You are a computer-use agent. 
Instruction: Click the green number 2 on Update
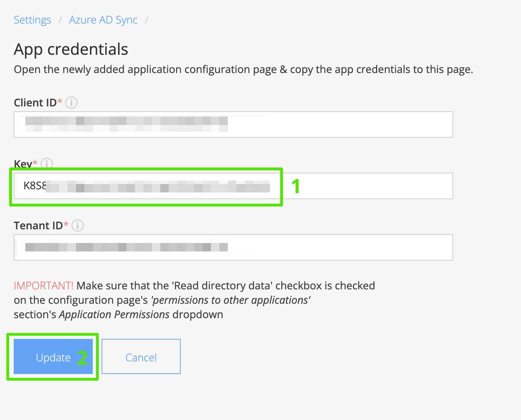83,358
